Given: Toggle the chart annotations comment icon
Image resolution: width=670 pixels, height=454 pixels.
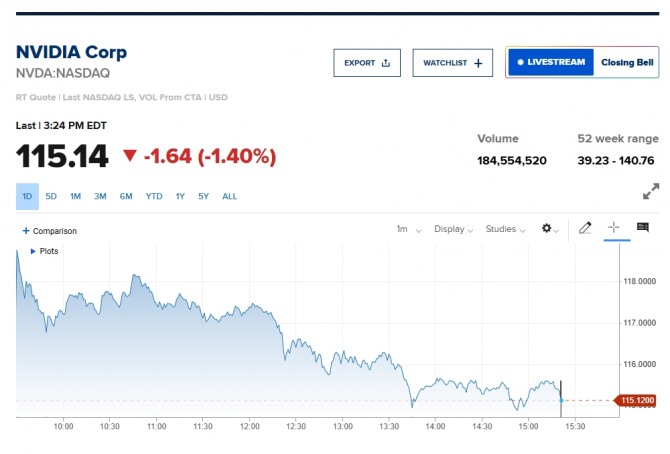Looking at the screenshot, I should pyautogui.click(x=643, y=229).
